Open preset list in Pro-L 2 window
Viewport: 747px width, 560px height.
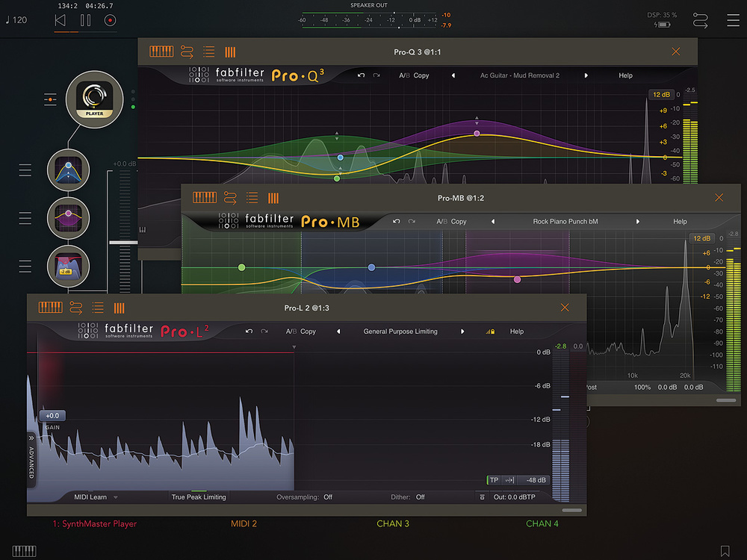[98, 307]
